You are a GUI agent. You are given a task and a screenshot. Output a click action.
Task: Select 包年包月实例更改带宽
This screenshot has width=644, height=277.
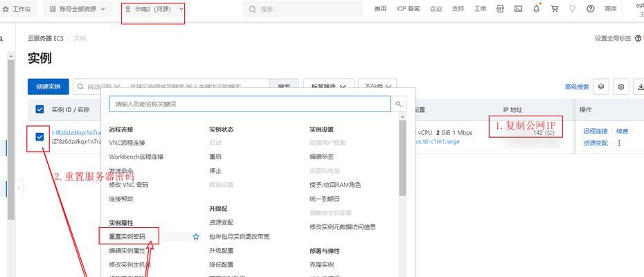239,237
